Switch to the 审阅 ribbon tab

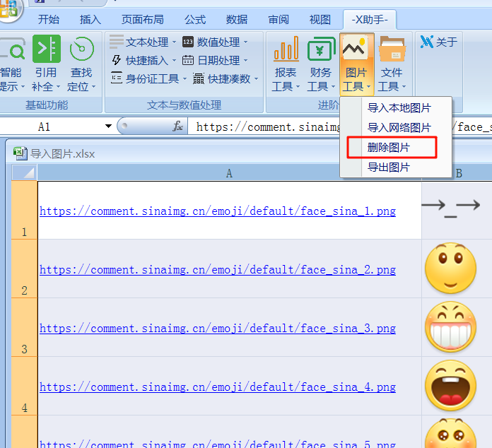click(279, 20)
